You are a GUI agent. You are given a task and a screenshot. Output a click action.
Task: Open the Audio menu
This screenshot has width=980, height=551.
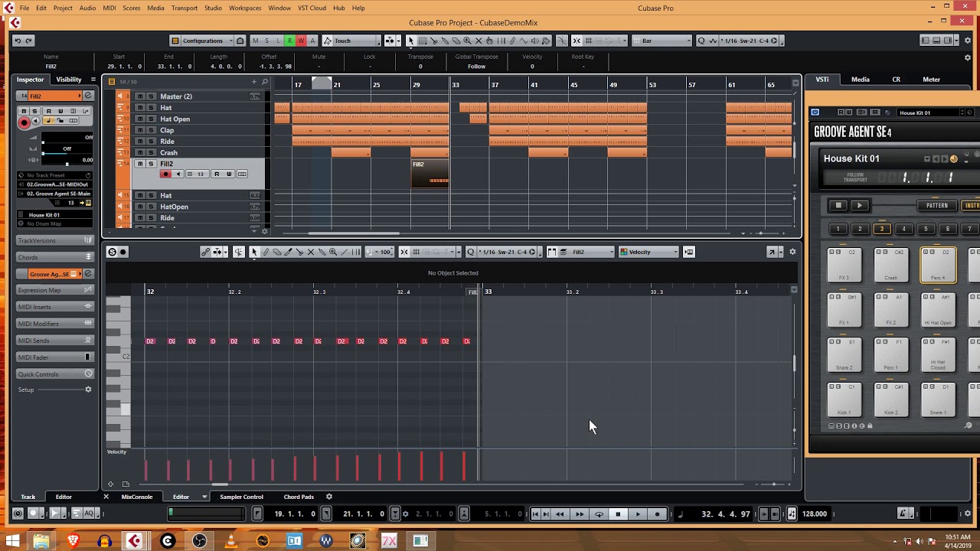coord(87,8)
